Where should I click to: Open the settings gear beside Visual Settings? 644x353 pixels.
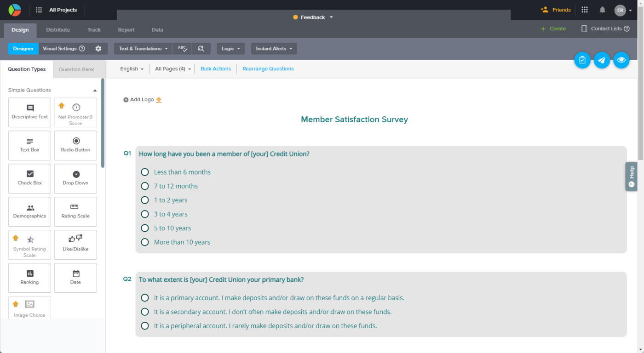click(x=98, y=49)
